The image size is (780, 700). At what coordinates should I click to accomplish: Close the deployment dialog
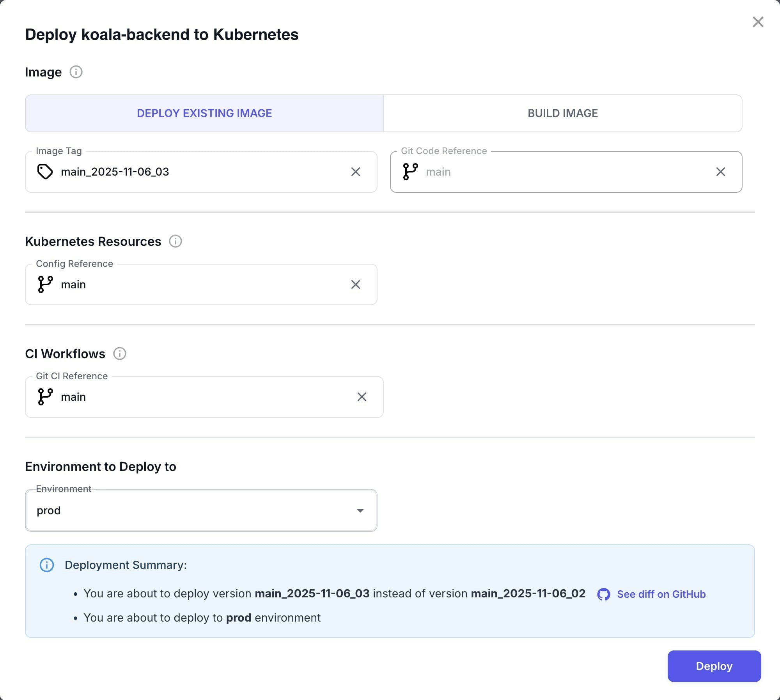(758, 22)
